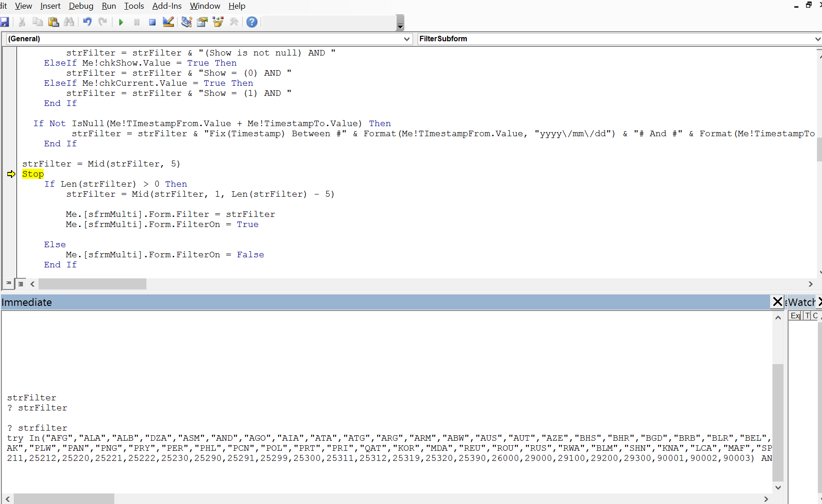Open the Debug menu

coord(81,6)
